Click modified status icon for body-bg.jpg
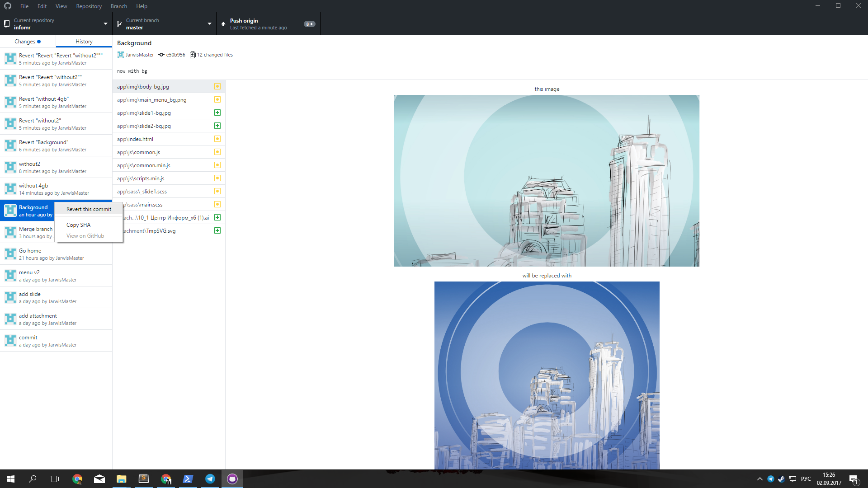868x488 pixels. point(217,86)
